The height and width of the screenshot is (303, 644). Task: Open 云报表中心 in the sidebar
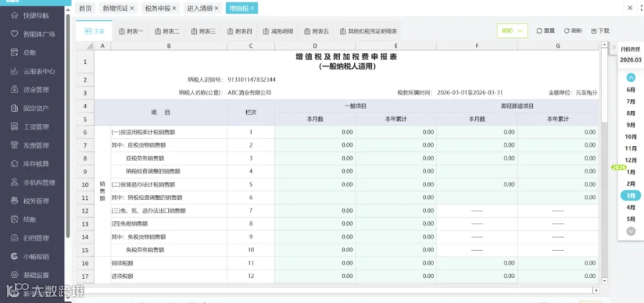tap(34, 71)
